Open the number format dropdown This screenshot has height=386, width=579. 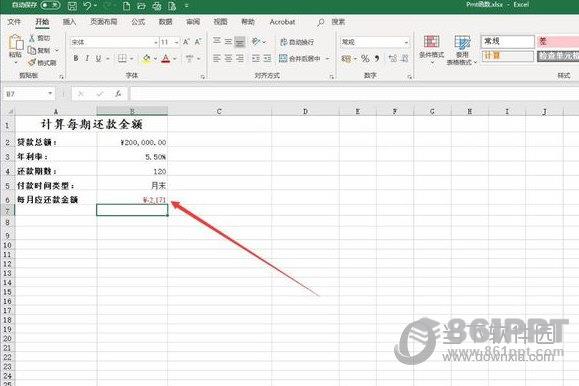[x=406, y=42]
